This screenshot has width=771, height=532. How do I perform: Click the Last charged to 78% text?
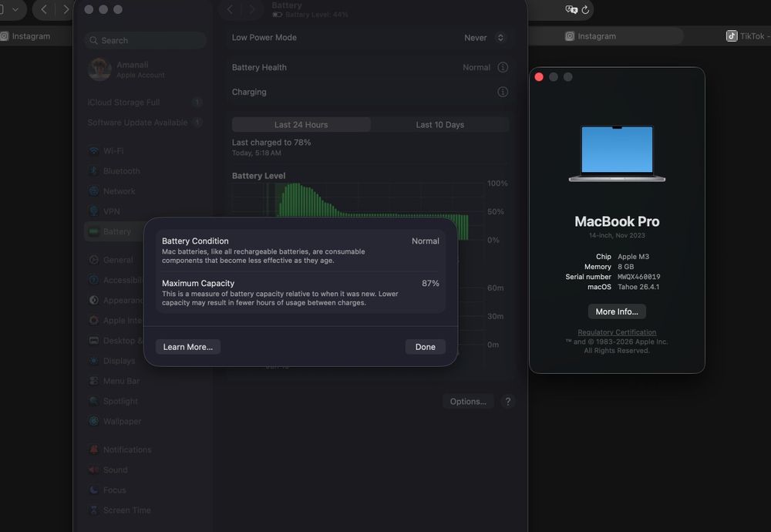coord(271,142)
